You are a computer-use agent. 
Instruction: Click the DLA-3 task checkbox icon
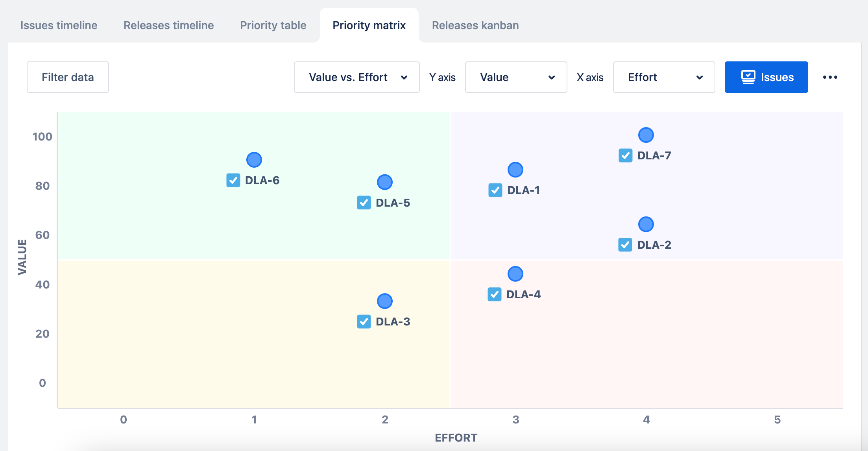point(364,322)
